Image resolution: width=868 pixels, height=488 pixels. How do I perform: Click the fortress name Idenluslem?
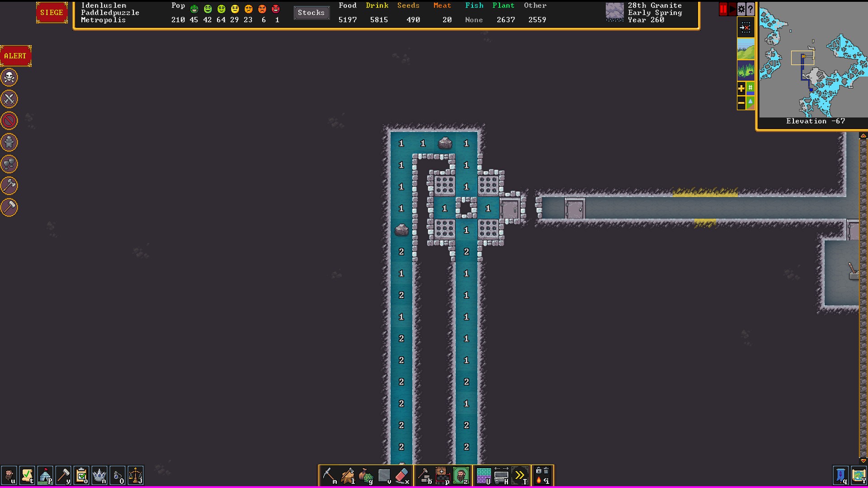[x=104, y=5]
